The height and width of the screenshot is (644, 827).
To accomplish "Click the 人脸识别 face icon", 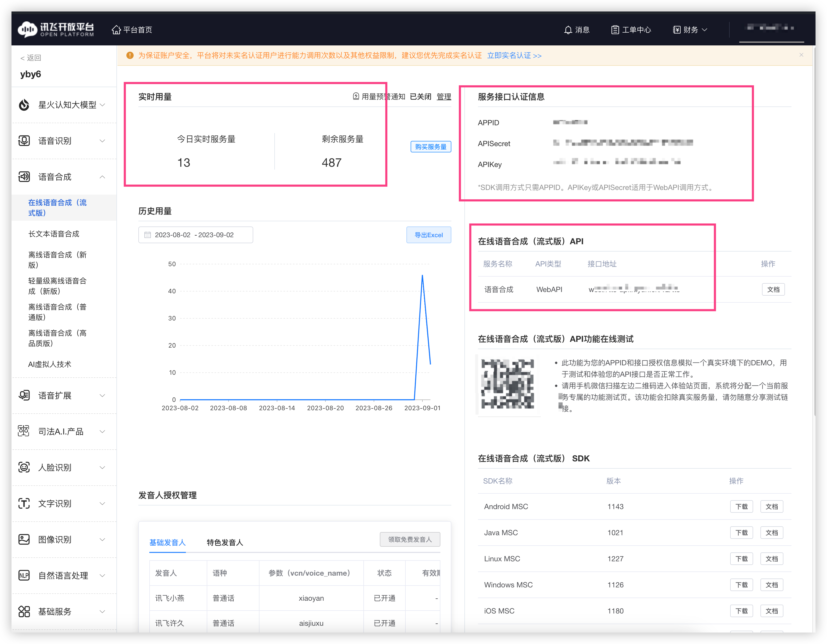I will (24, 468).
